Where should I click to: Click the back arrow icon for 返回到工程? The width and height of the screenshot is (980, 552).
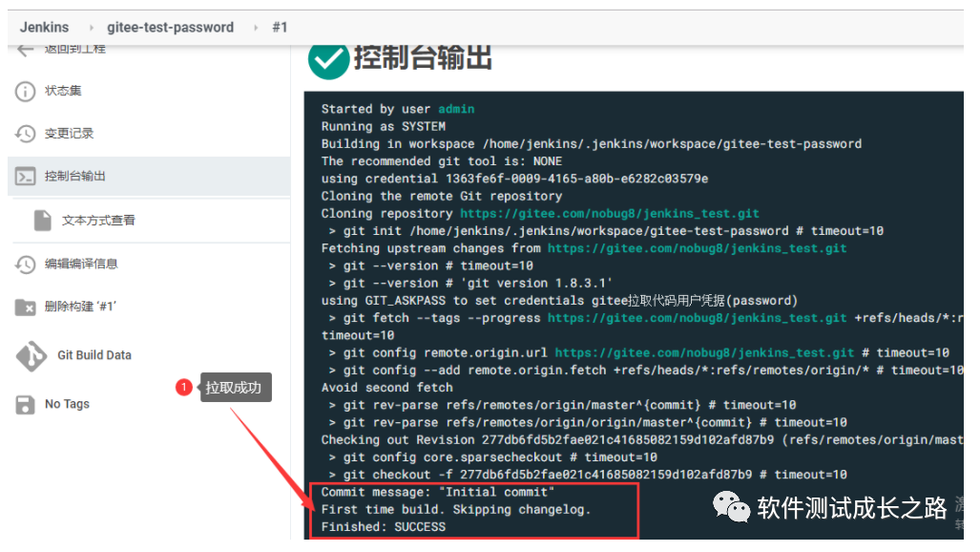26,50
